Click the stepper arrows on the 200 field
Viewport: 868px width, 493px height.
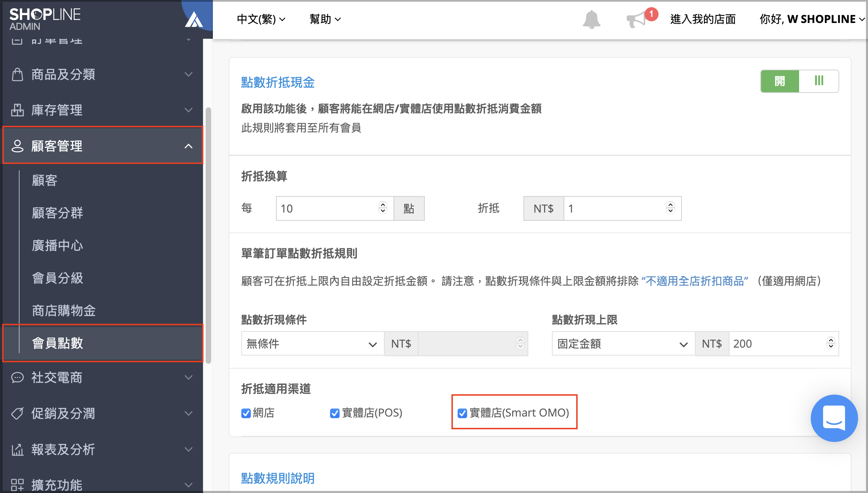831,343
